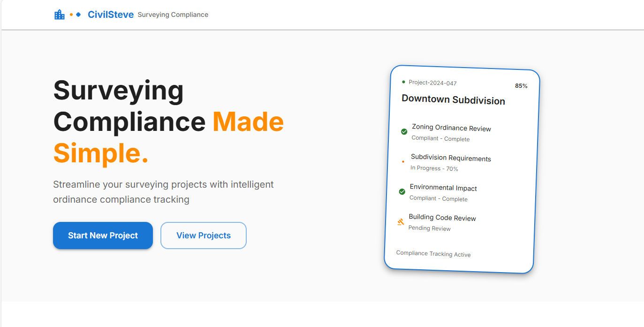Click the small orange dot in header
Image resolution: width=644 pixels, height=327 pixels.
coord(71,15)
